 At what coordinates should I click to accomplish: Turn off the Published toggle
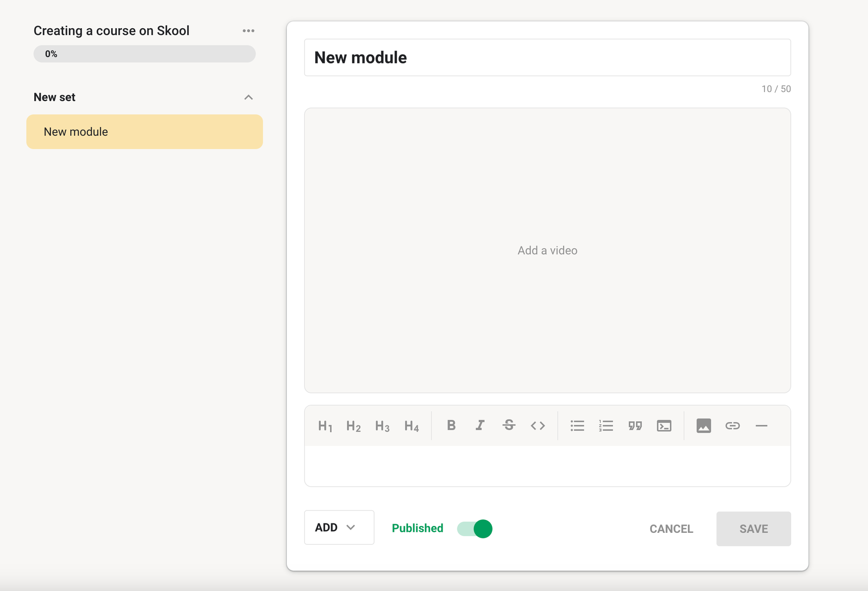475,529
